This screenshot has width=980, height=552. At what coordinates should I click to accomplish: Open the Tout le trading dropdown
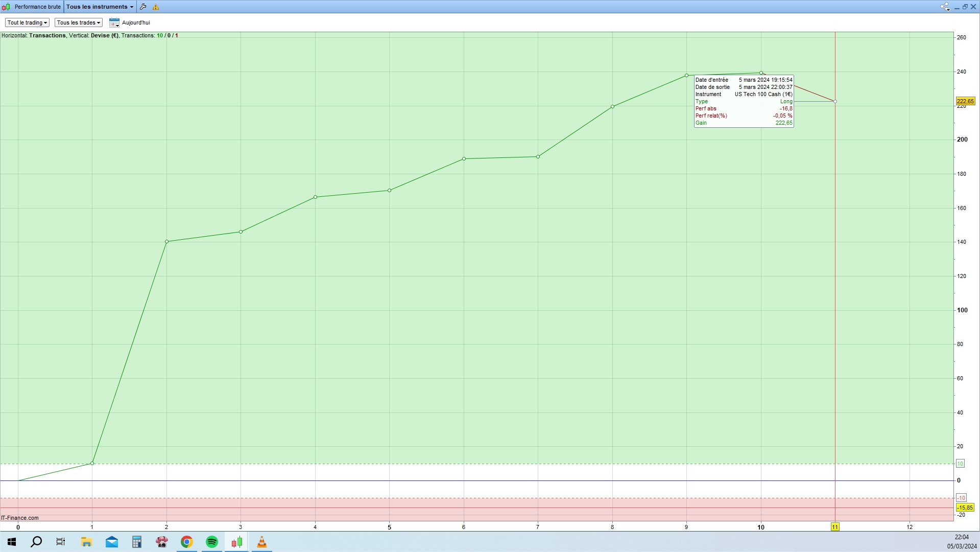27,22
